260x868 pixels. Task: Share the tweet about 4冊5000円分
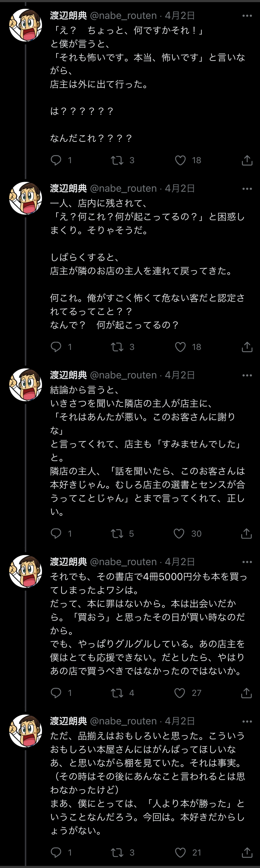pos(247,693)
